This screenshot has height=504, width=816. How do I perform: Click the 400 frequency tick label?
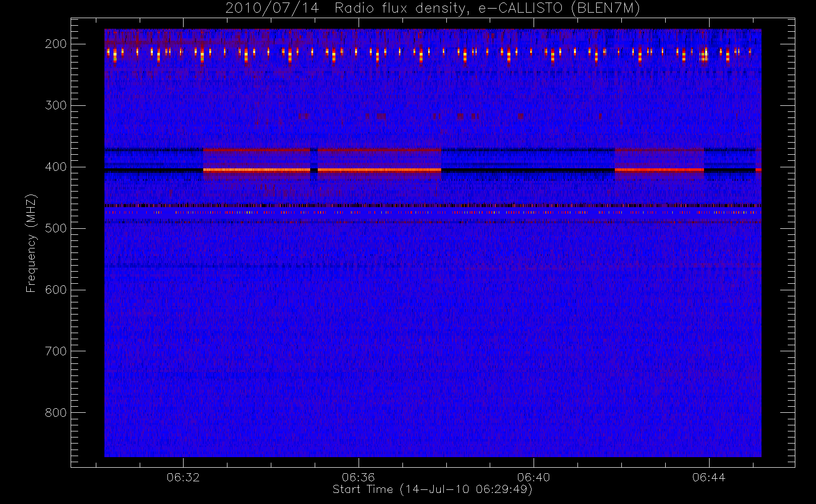(56, 167)
